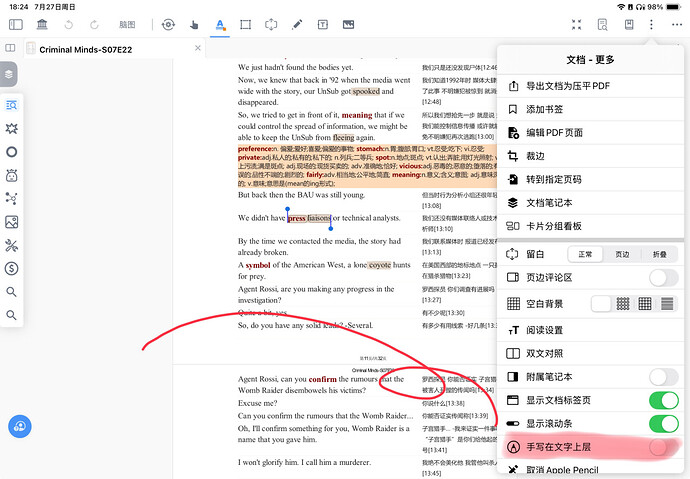The height and width of the screenshot is (479, 690).
Task: Enable 手写在文字上层 switch
Action: [664, 447]
